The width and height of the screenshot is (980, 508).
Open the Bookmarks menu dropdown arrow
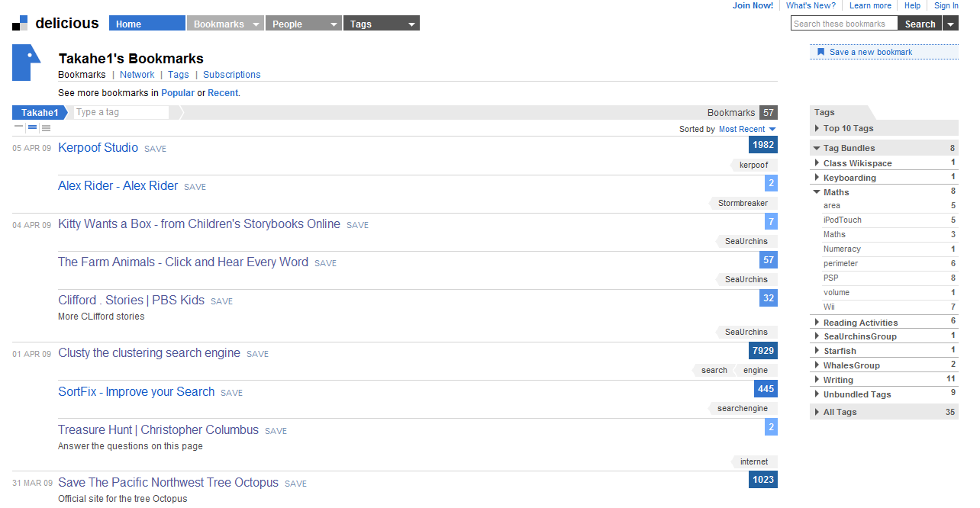click(x=256, y=24)
